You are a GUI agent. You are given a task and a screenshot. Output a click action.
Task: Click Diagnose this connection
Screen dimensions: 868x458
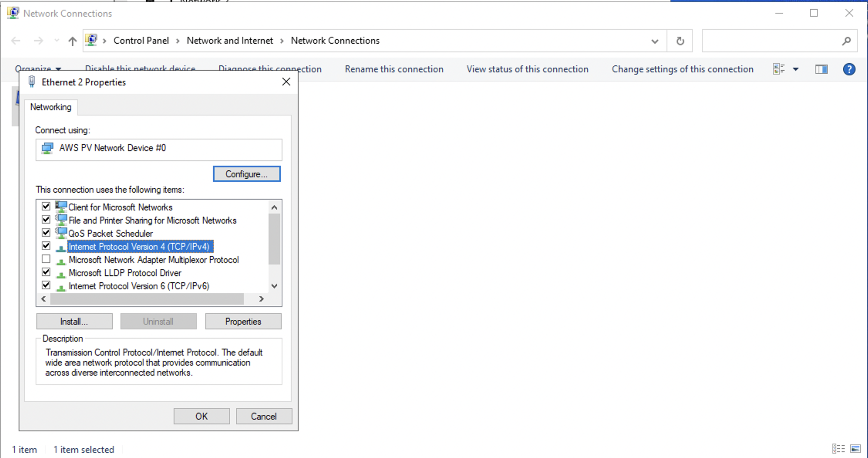(270, 69)
